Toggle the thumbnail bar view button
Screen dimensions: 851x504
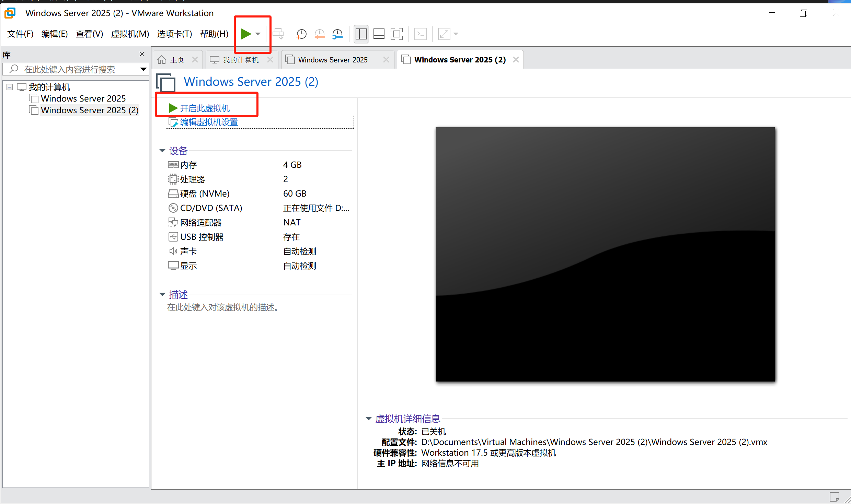(379, 34)
